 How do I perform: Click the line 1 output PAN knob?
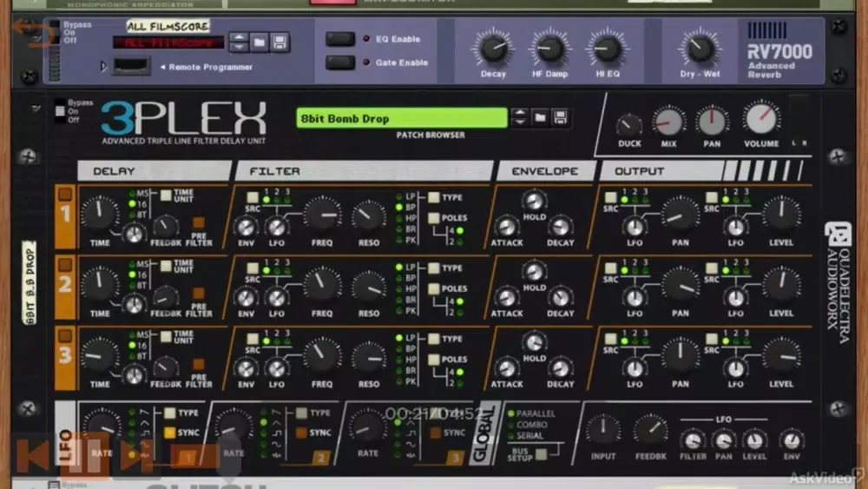681,216
